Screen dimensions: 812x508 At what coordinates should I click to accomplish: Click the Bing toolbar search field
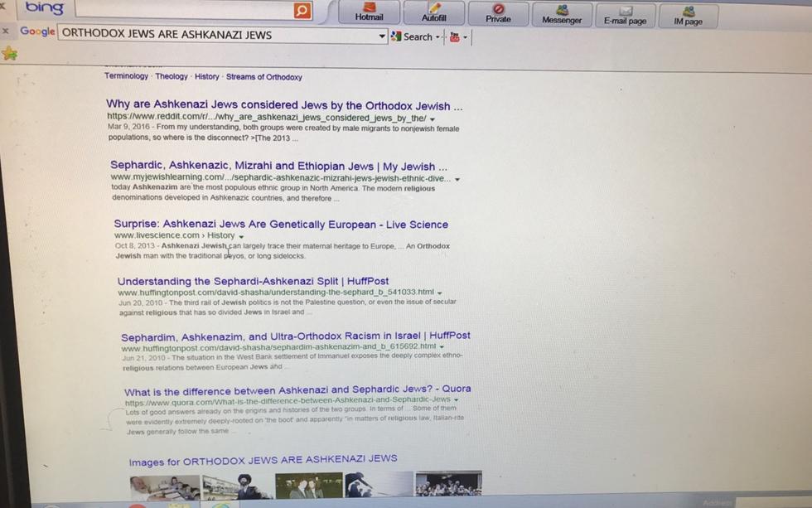[184, 9]
